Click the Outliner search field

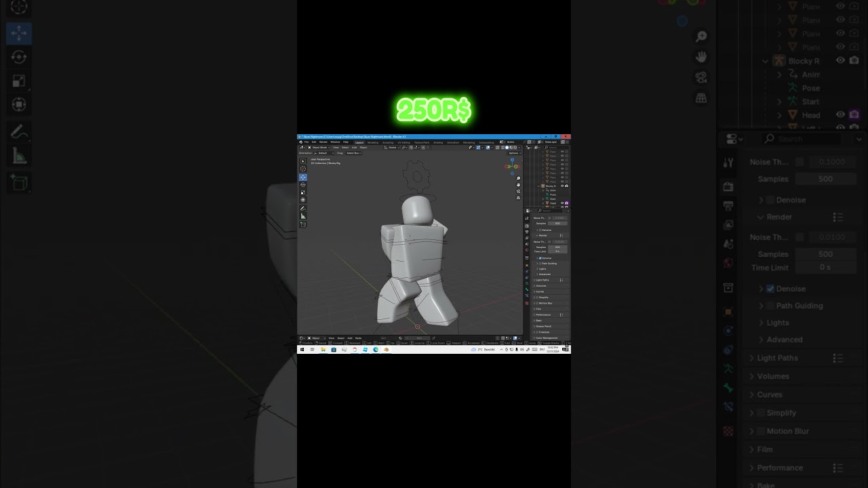(556, 147)
